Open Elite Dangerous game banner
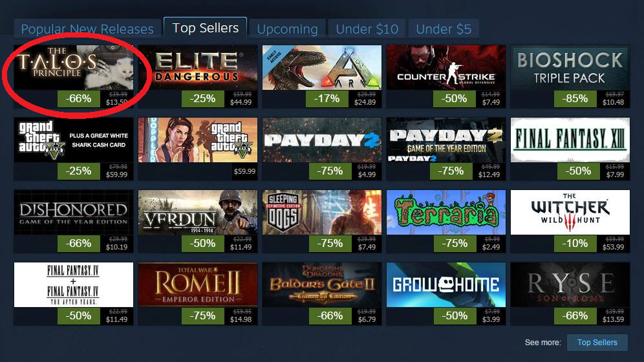 (x=198, y=67)
